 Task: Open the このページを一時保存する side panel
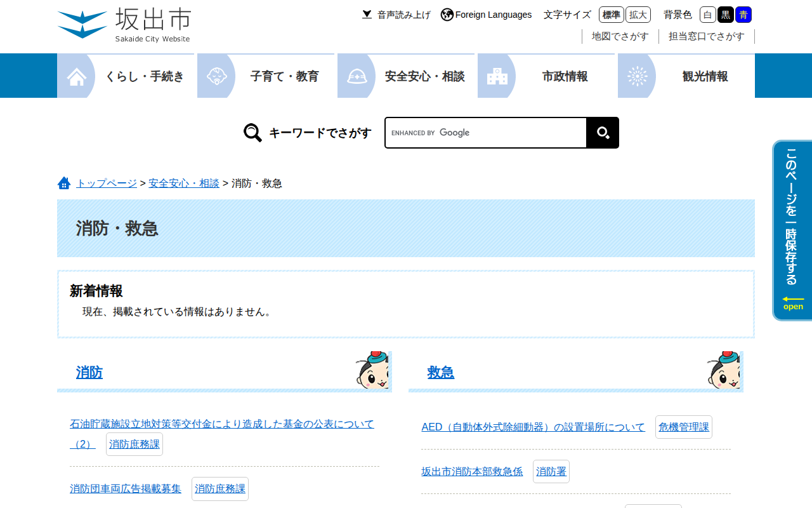[x=792, y=231]
